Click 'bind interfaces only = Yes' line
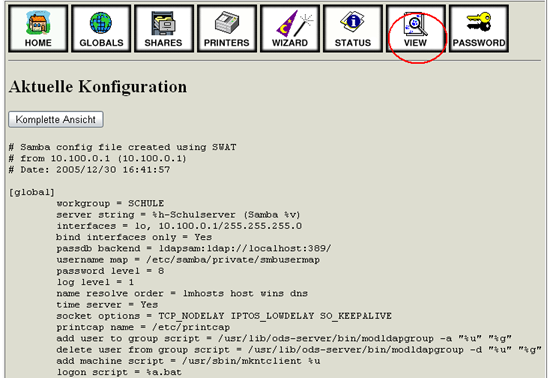The height and width of the screenshot is (378, 550). click(x=134, y=237)
